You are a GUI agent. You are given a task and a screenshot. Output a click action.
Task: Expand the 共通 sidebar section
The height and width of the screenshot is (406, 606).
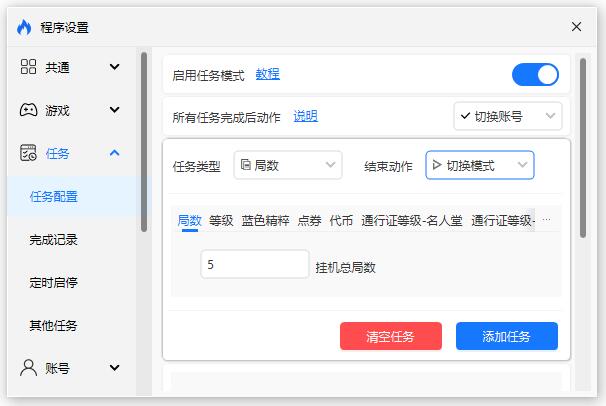coord(114,67)
